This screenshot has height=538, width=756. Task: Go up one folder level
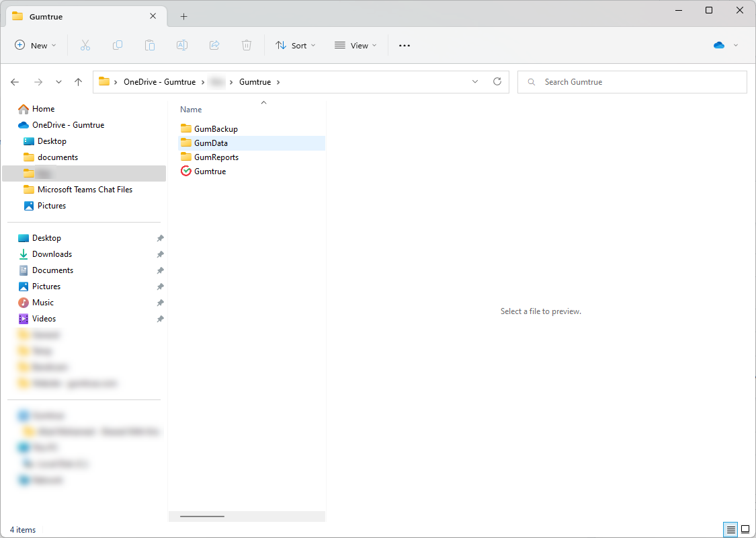coord(78,82)
